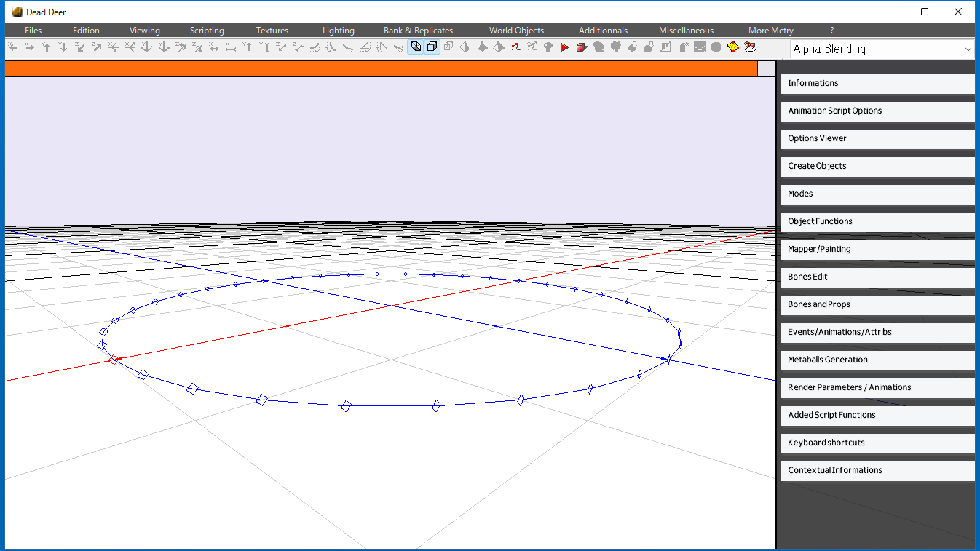980x551 pixels.
Task: Click the grey grid square icon
Action: [665, 47]
